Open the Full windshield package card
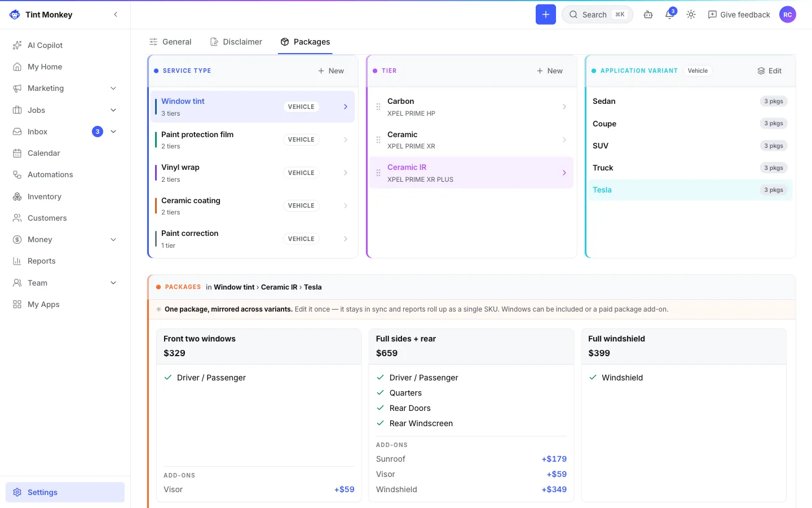 click(683, 415)
